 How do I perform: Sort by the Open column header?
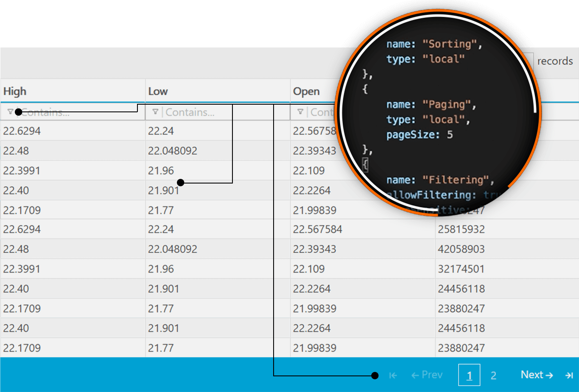(x=306, y=91)
